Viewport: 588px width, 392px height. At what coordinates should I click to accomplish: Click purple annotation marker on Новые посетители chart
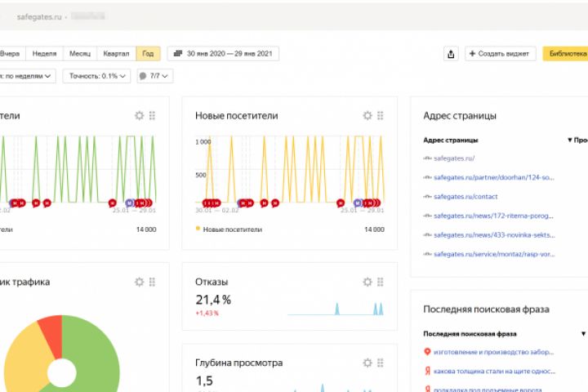tap(358, 203)
